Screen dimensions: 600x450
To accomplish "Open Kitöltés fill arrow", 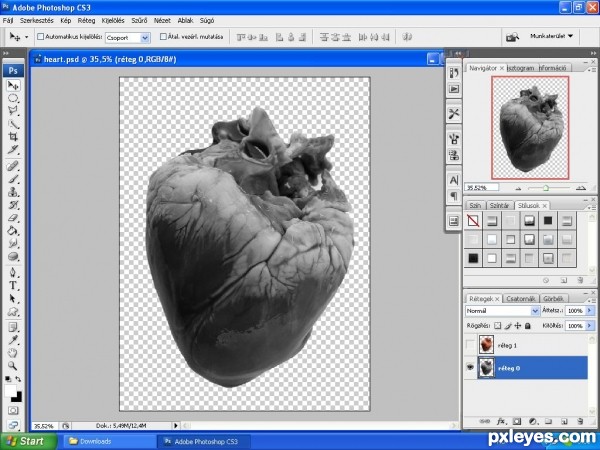I will [x=590, y=326].
